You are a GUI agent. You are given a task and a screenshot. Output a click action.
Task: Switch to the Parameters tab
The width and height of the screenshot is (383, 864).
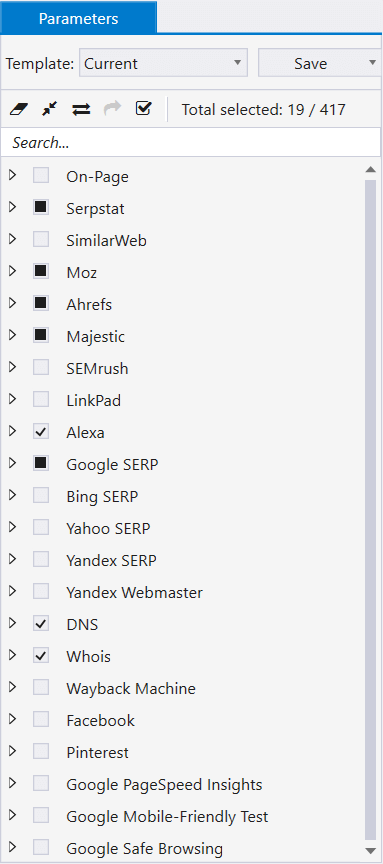click(x=79, y=18)
